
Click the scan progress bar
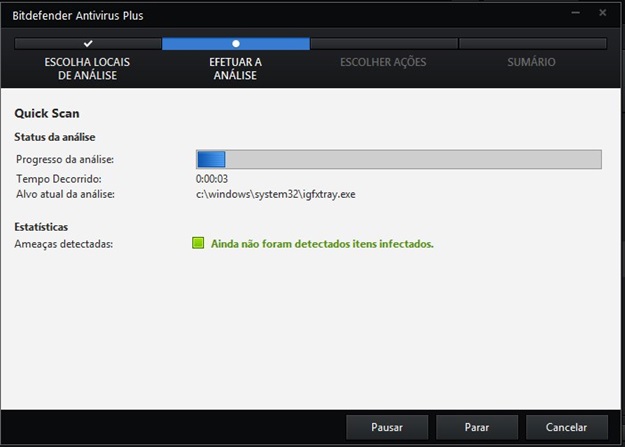(x=399, y=160)
